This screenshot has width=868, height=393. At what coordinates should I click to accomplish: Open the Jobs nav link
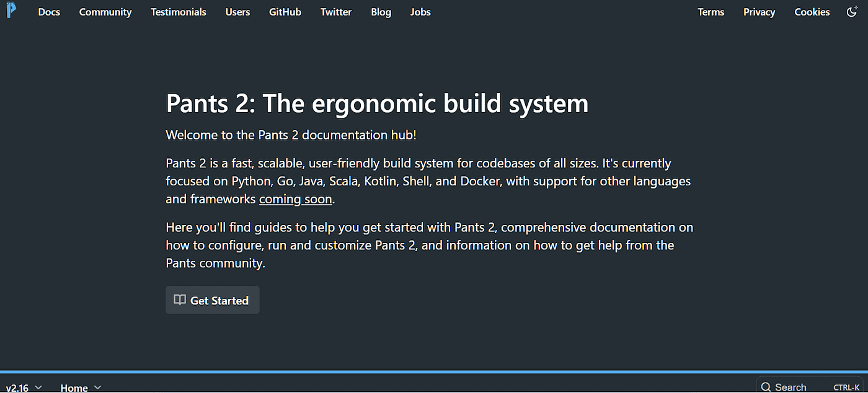(420, 12)
